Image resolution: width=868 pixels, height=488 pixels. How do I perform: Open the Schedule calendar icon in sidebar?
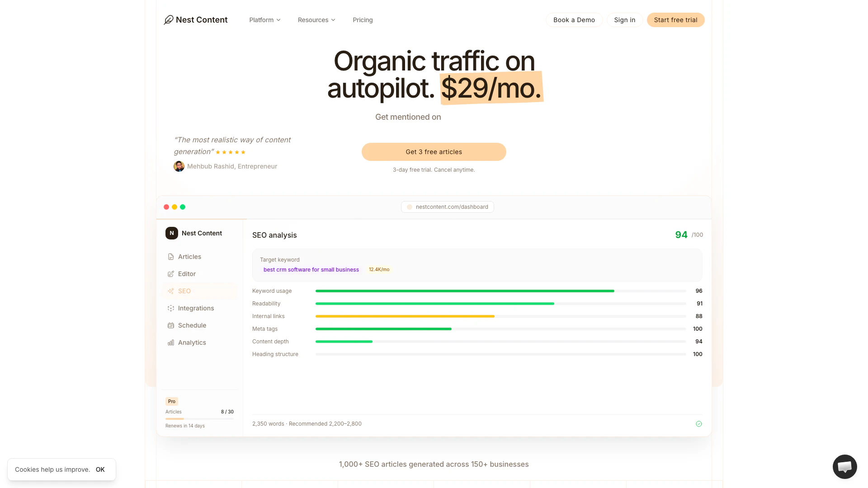tap(171, 325)
